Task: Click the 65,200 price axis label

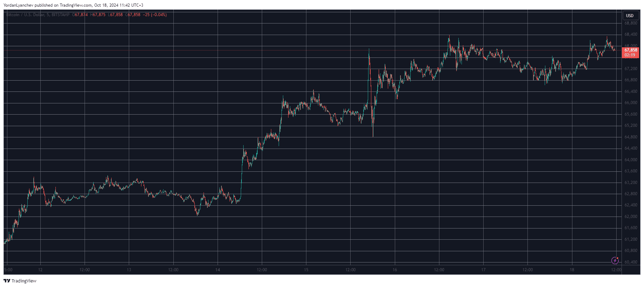Action: [x=631, y=125]
